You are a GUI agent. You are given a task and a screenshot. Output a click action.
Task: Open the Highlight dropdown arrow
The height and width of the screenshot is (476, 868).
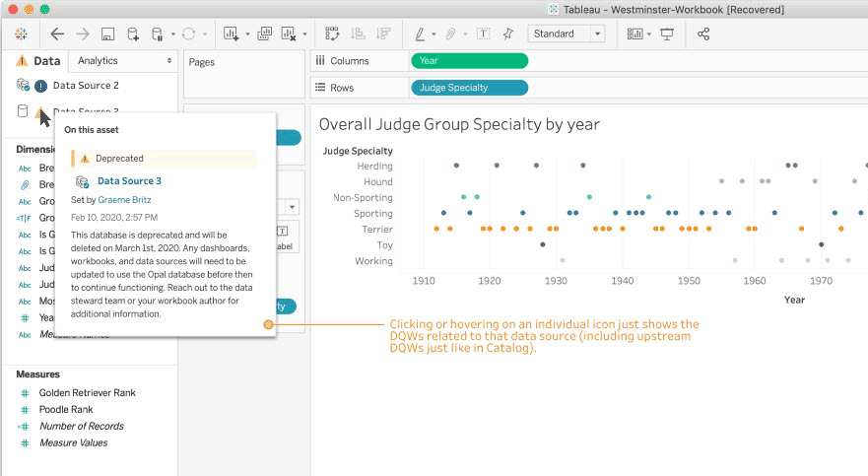(434, 34)
